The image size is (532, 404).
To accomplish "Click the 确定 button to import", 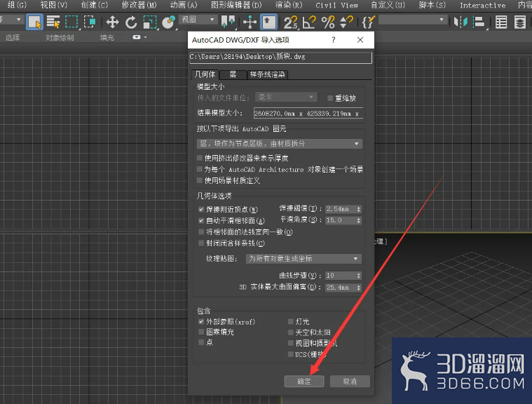I will (304, 382).
